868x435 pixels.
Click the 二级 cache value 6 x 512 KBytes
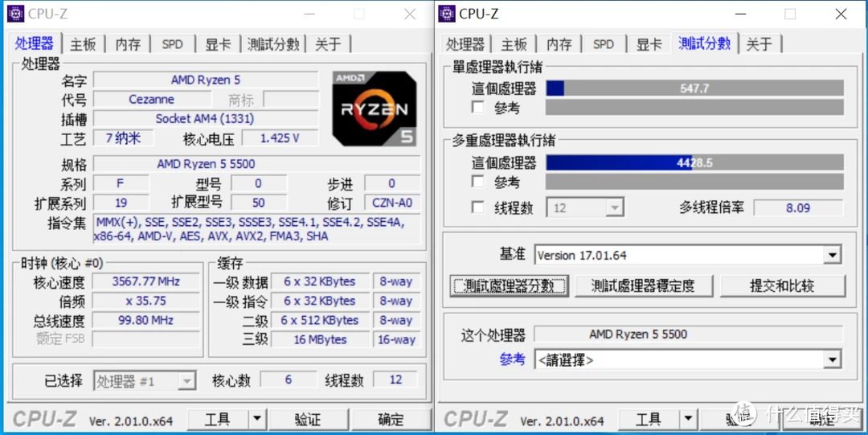pos(320,320)
